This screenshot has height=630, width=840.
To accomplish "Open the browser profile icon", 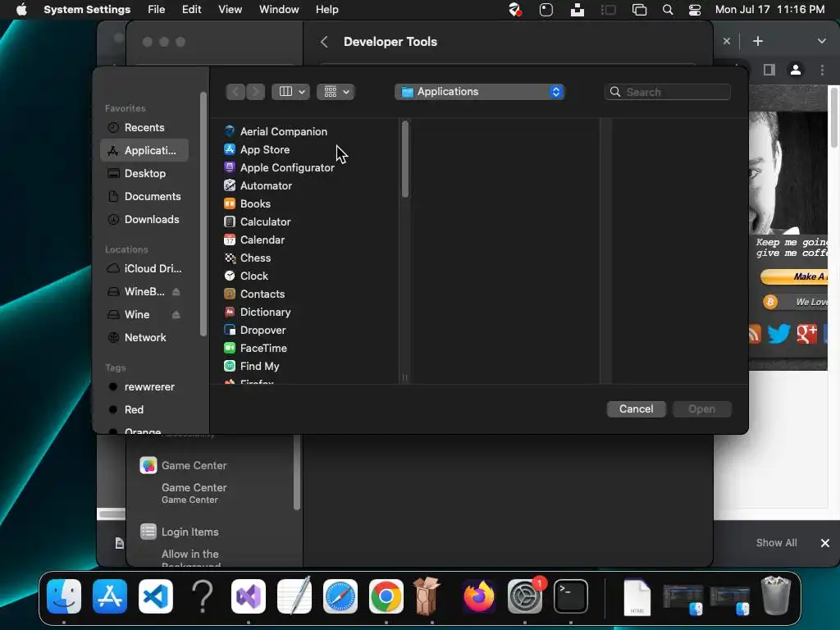I will (x=796, y=70).
